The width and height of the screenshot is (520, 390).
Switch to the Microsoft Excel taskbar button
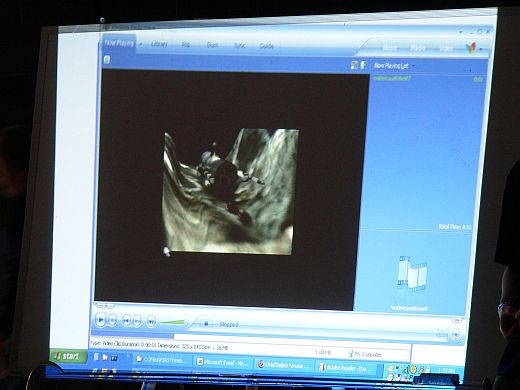(x=223, y=362)
